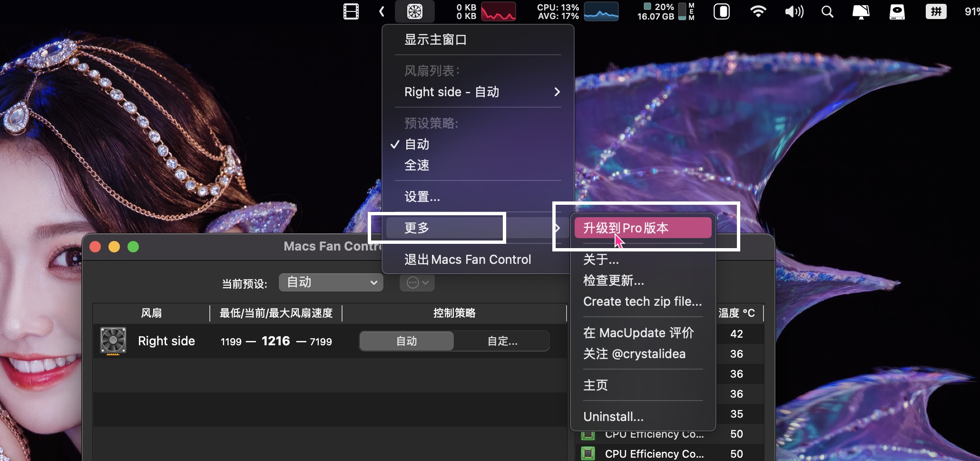Switch the Right side fan to 自定... control
Image resolution: width=980 pixels, height=461 pixels.
point(501,341)
